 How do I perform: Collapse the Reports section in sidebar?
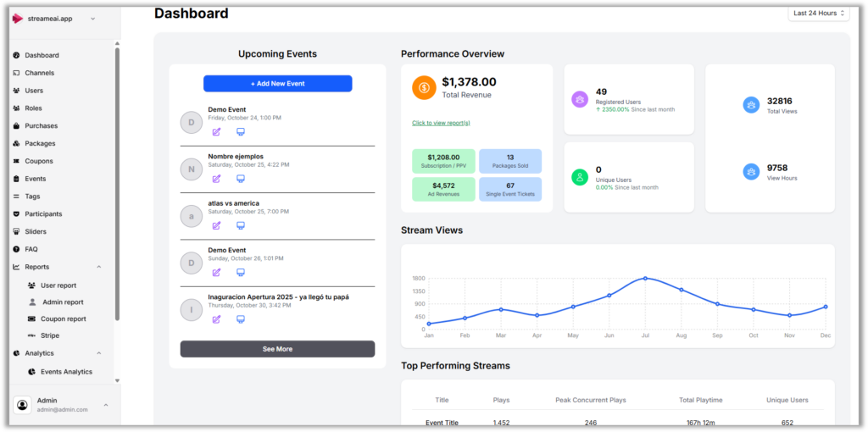[x=98, y=267]
